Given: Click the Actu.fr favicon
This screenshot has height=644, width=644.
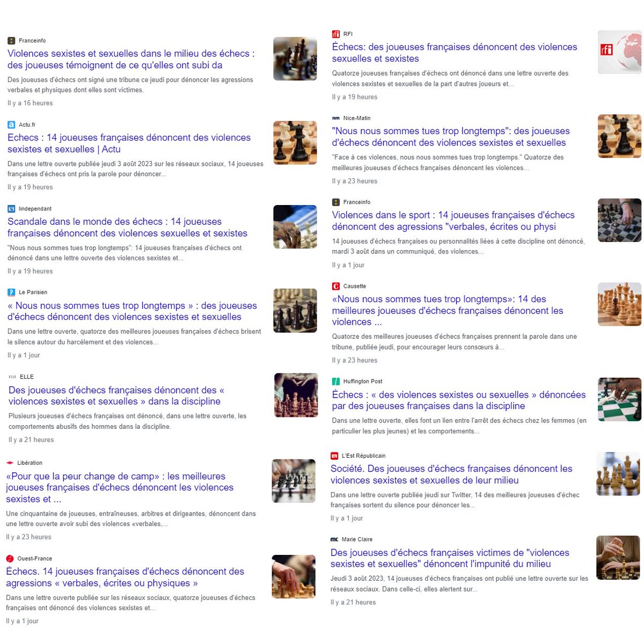Looking at the screenshot, I should 11,125.
